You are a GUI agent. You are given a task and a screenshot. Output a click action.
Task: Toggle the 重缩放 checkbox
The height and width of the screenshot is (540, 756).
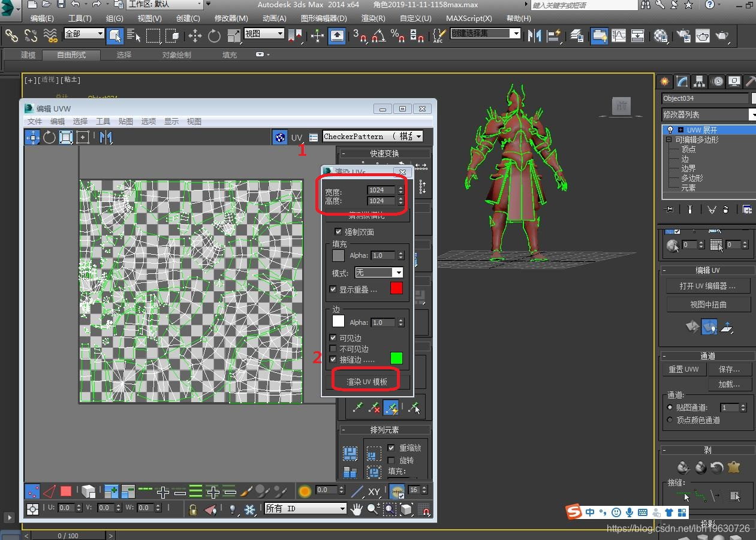pos(391,448)
